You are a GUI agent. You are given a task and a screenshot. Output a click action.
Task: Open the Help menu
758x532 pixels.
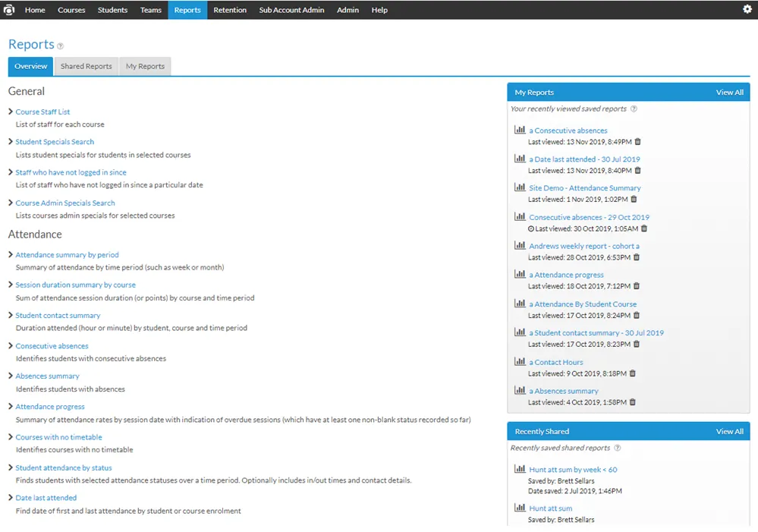379,10
